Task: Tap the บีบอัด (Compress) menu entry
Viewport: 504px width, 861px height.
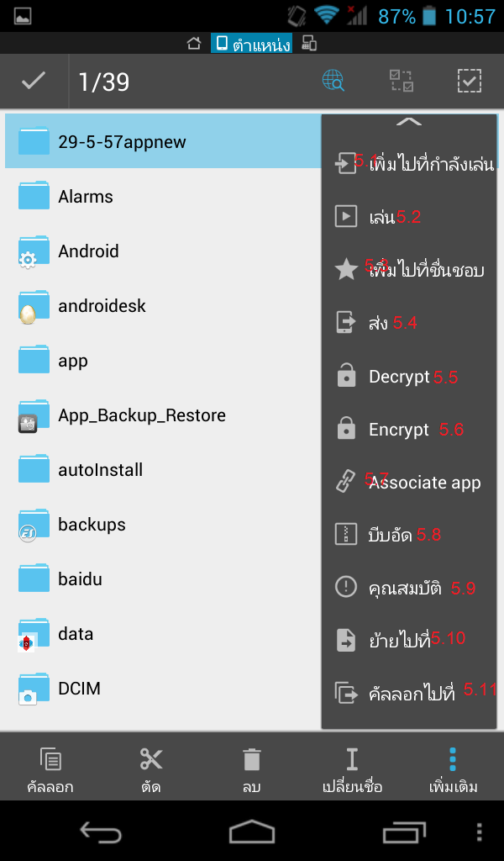Action: (x=391, y=534)
